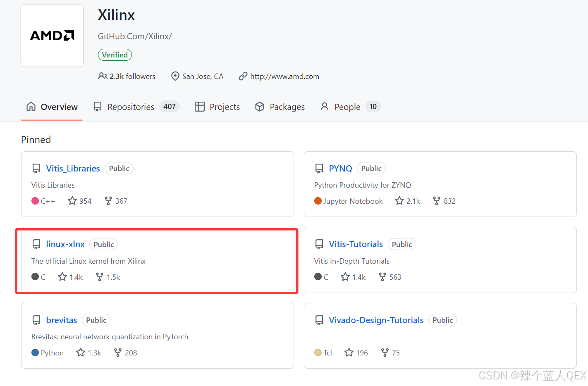Click the Tcl language label
The image size is (588, 386).
pos(328,353)
